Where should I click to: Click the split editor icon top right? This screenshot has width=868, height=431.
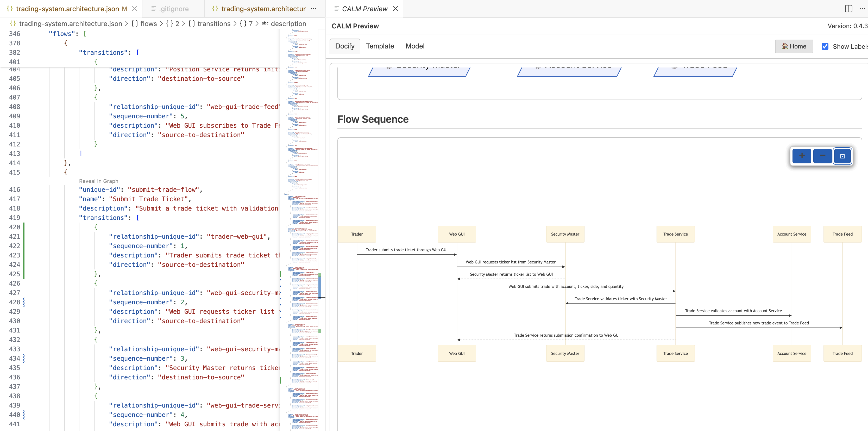pyautogui.click(x=848, y=9)
